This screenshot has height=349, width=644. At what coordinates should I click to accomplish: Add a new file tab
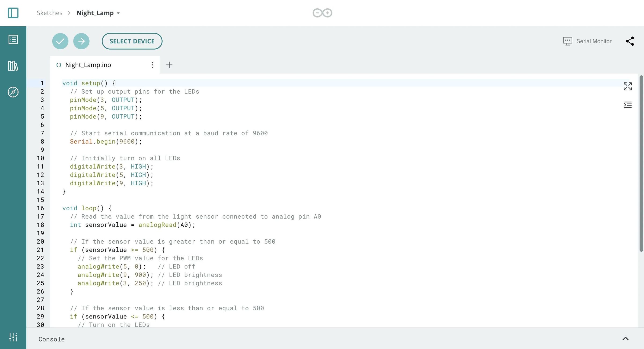pyautogui.click(x=169, y=65)
